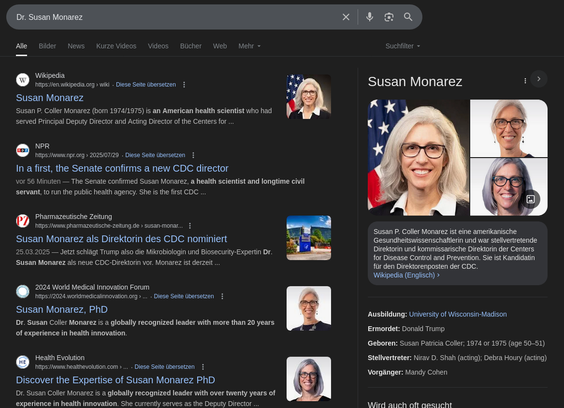Viewport: 564px width, 408px height.
Task: Switch to the Videos tab
Action: pyautogui.click(x=158, y=46)
